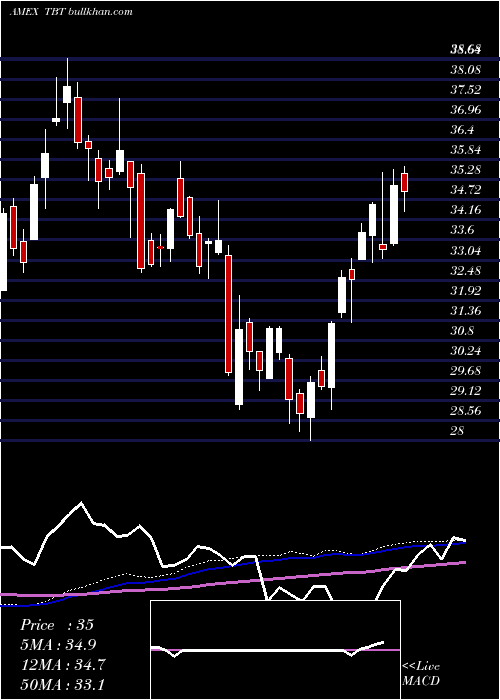
Task: Click the '<<Live MACD' label
Action: (421, 673)
